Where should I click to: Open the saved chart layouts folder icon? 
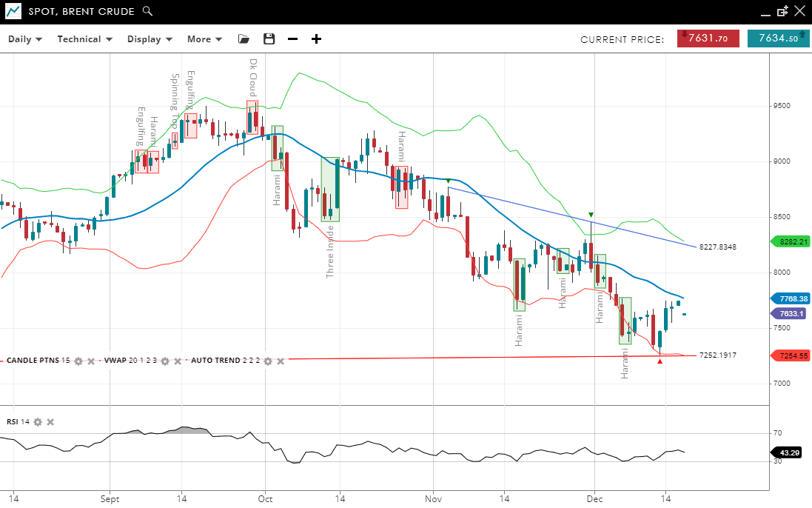point(244,39)
